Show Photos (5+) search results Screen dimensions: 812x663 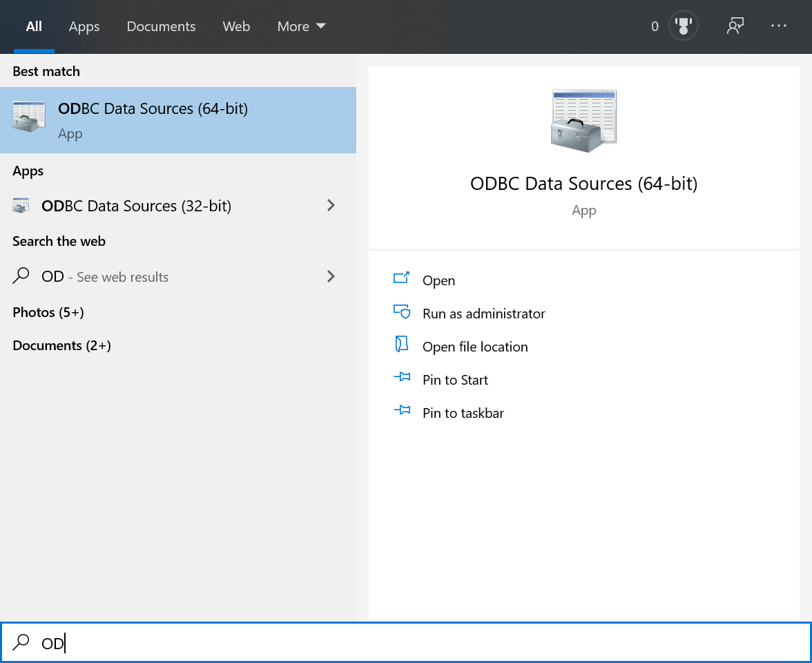click(48, 312)
